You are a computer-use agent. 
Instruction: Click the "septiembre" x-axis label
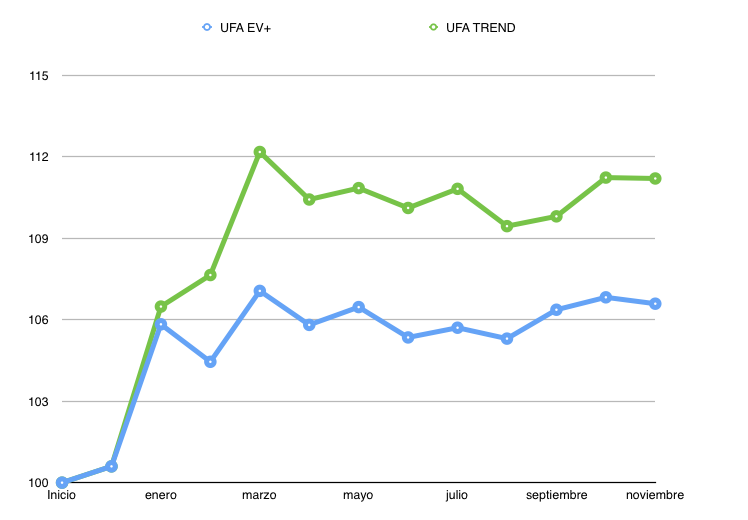[556, 496]
